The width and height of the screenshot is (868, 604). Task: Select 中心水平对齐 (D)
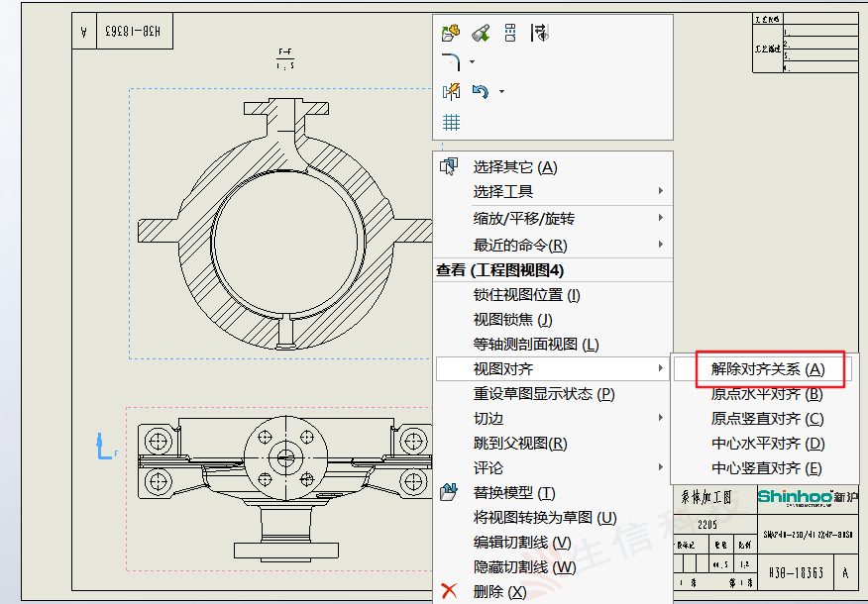(x=763, y=444)
